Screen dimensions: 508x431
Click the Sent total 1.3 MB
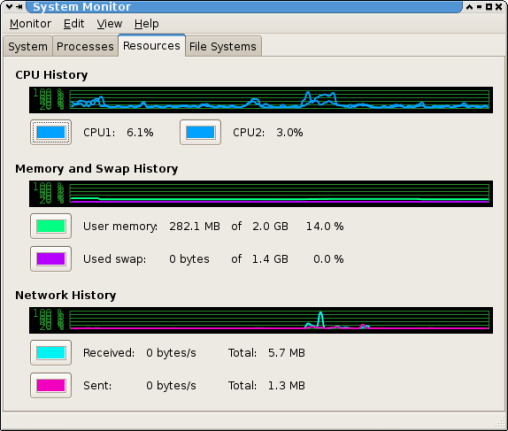286,386
